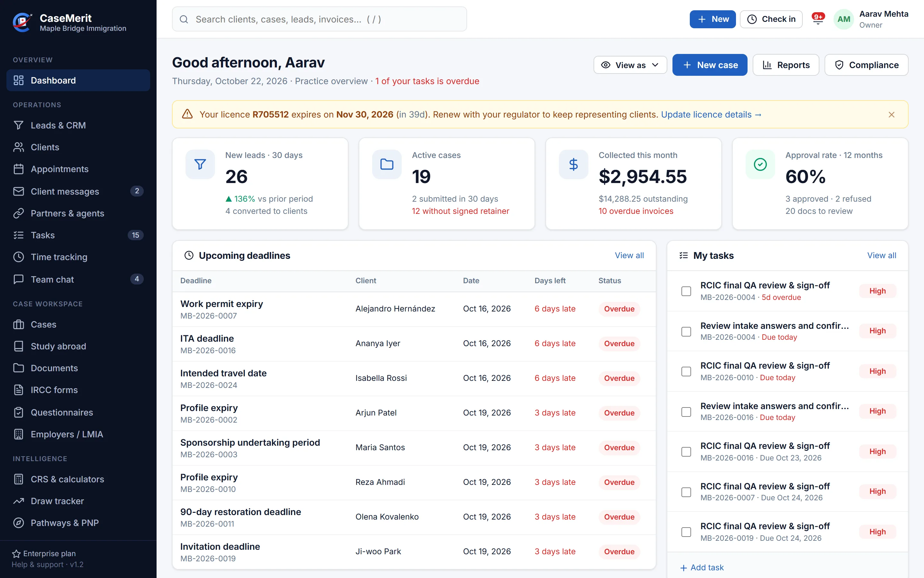Click the Partners & agents link icon
Viewport: 924px width, 578px height.
[18, 213]
